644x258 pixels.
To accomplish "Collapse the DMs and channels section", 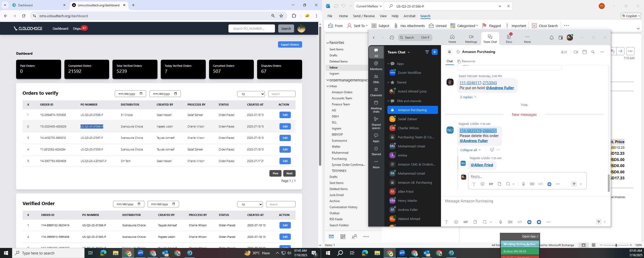I will [388, 101].
